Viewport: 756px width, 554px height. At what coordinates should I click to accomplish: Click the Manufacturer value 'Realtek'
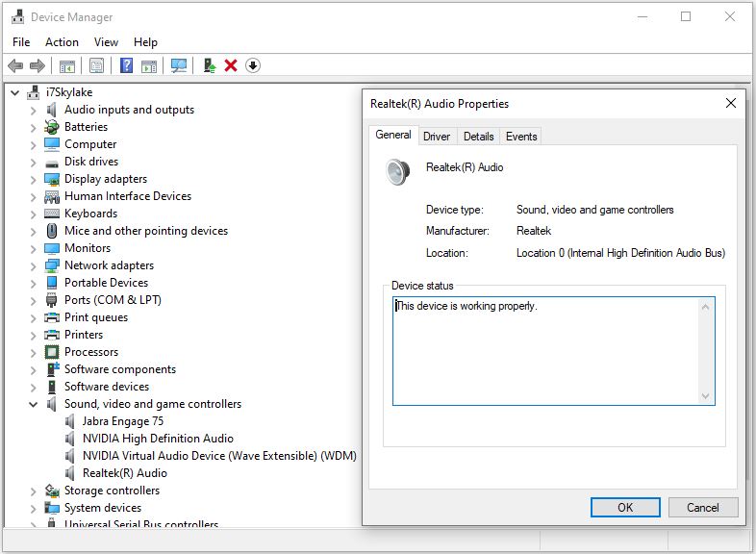coord(533,231)
